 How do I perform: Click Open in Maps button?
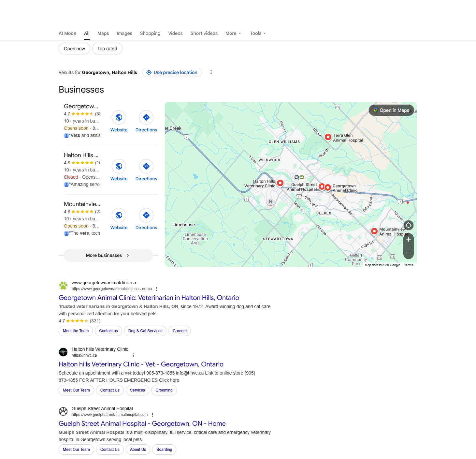pyautogui.click(x=391, y=110)
